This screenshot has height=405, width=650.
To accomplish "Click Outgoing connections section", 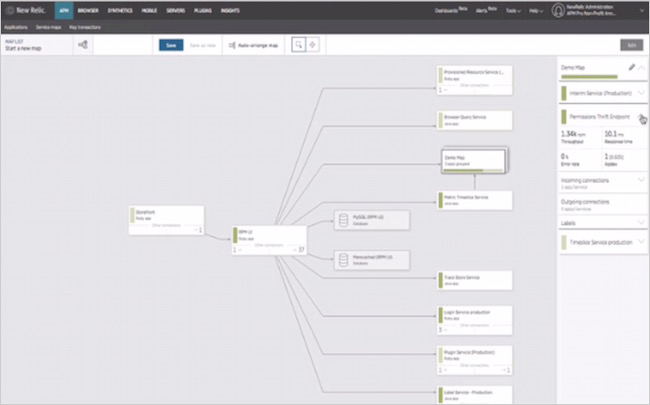I will [603, 204].
